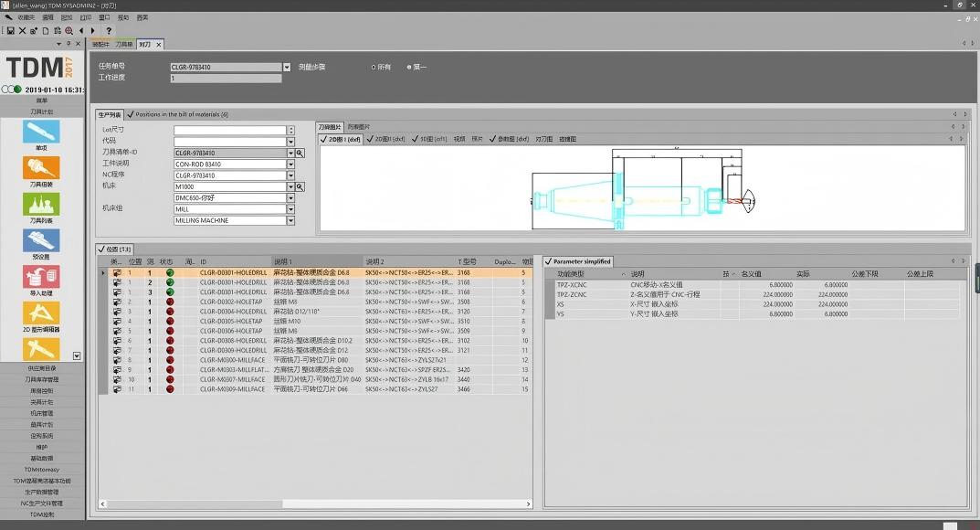This screenshot has width=980, height=530.
Task: Expand the DMC650 machine dropdown arrow
Action: point(290,198)
